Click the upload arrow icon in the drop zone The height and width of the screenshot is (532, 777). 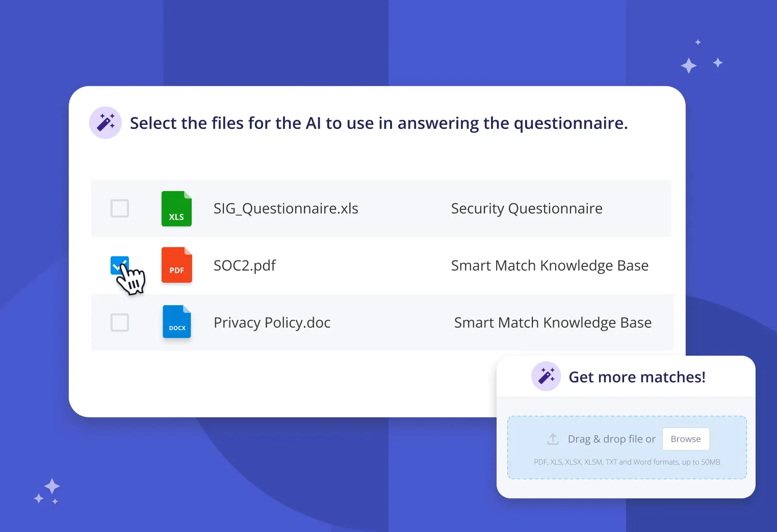552,438
